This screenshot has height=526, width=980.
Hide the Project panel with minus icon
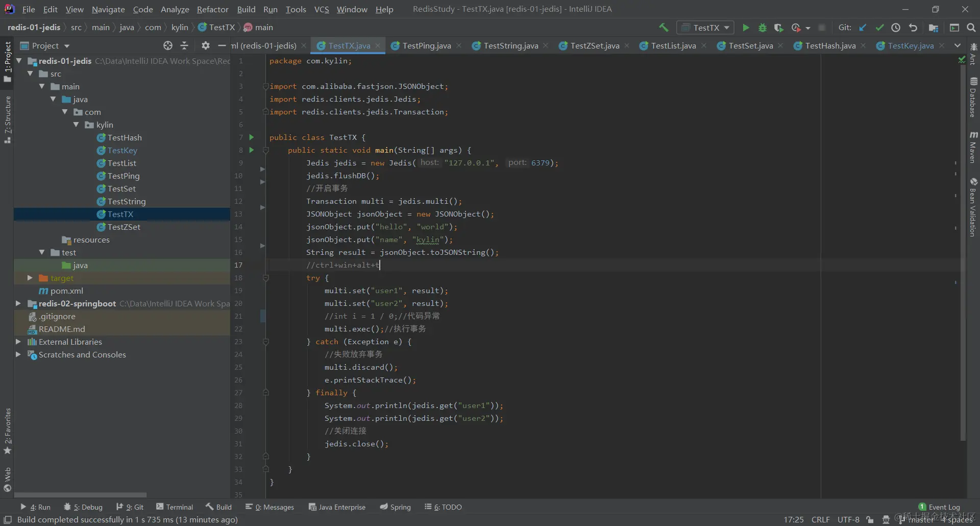pyautogui.click(x=222, y=45)
